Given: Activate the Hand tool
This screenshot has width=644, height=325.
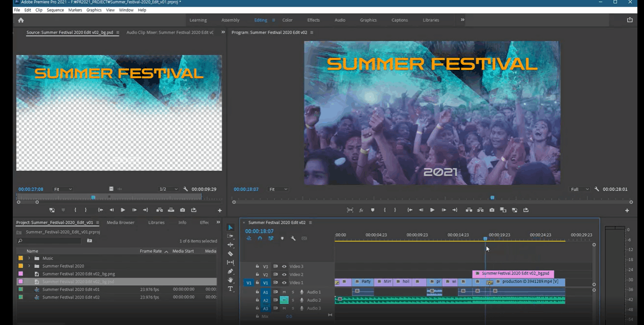Looking at the screenshot, I should tap(230, 280).
